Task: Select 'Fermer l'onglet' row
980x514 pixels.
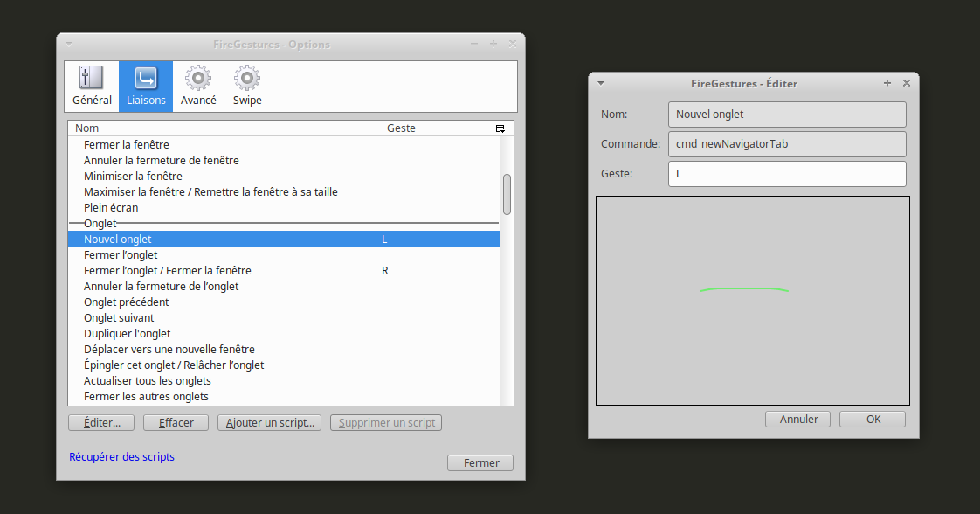Action: click(x=284, y=254)
